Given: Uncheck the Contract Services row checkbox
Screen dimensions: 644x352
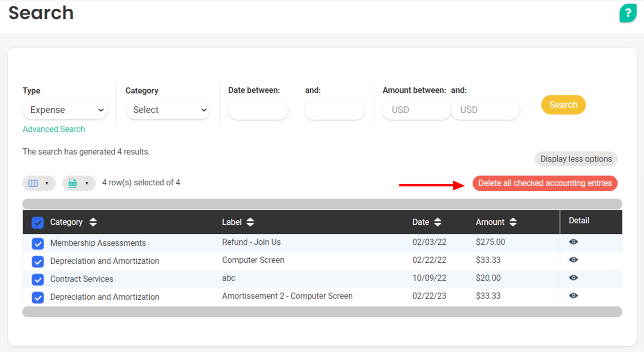Looking at the screenshot, I should (37, 279).
